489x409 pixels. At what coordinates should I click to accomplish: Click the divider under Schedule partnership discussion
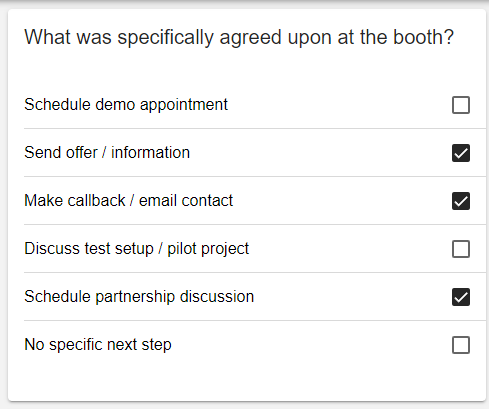tap(255, 320)
